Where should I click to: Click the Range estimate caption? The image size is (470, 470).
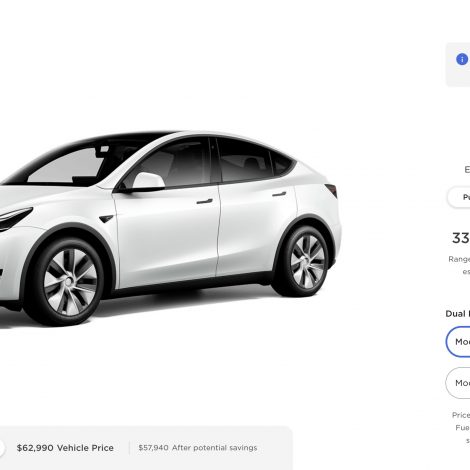(459, 265)
